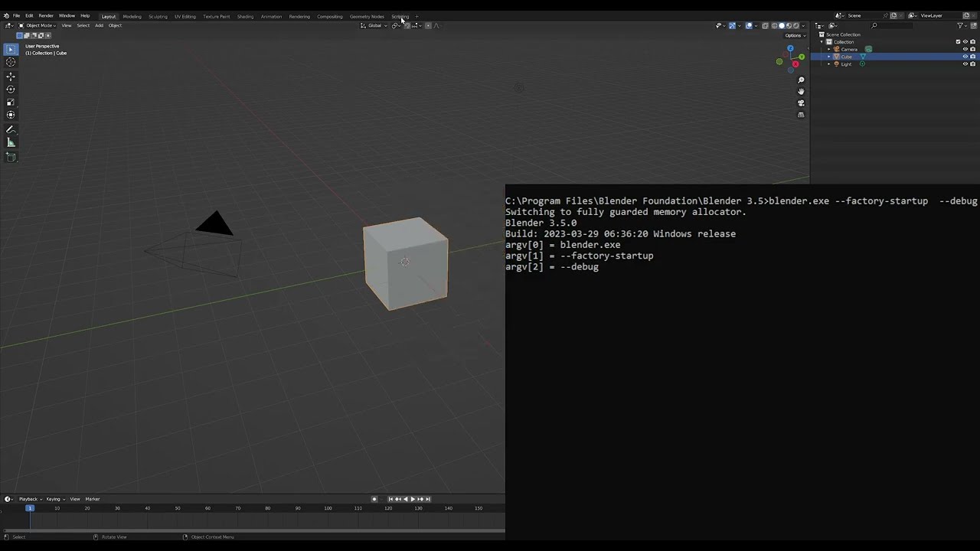The width and height of the screenshot is (980, 551).
Task: Add a new workspace with plus button
Action: [x=416, y=16]
